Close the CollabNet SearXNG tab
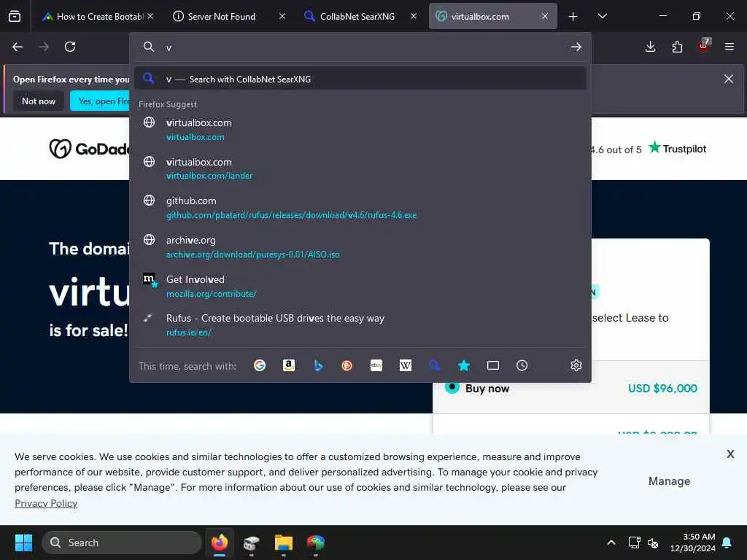Screen dimensions: 747x560 coord(414,17)
